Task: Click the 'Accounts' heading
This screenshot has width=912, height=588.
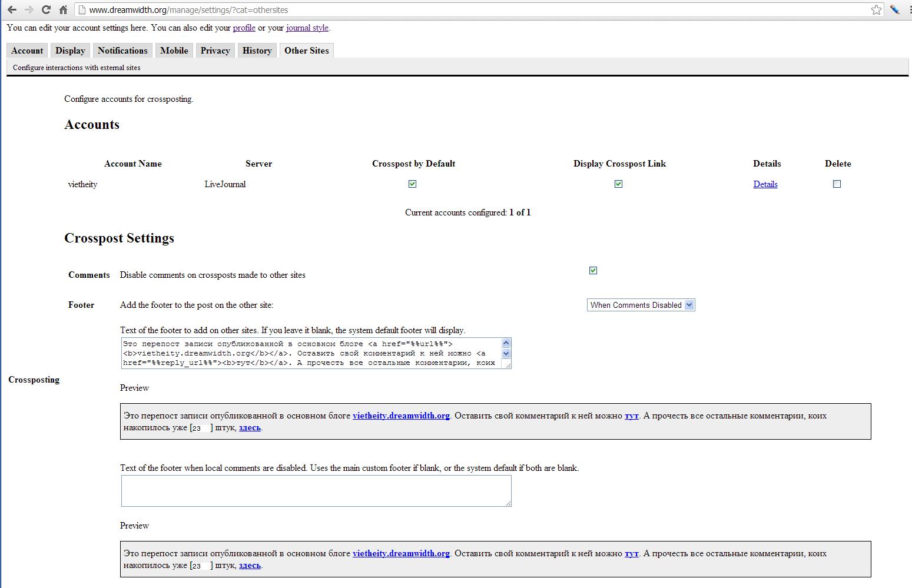Action: pyautogui.click(x=92, y=124)
